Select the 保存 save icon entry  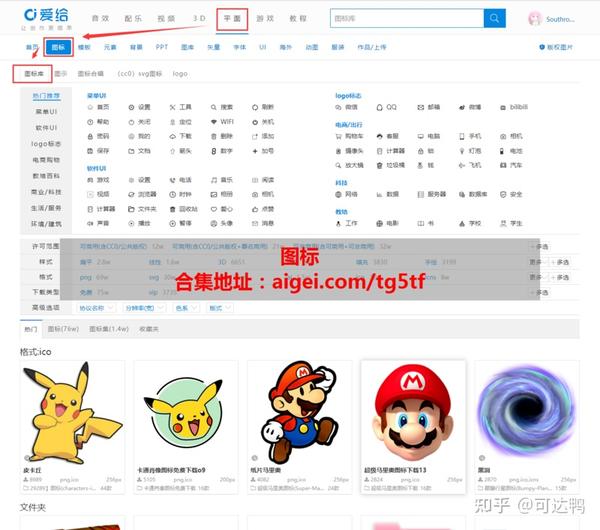coord(98,151)
